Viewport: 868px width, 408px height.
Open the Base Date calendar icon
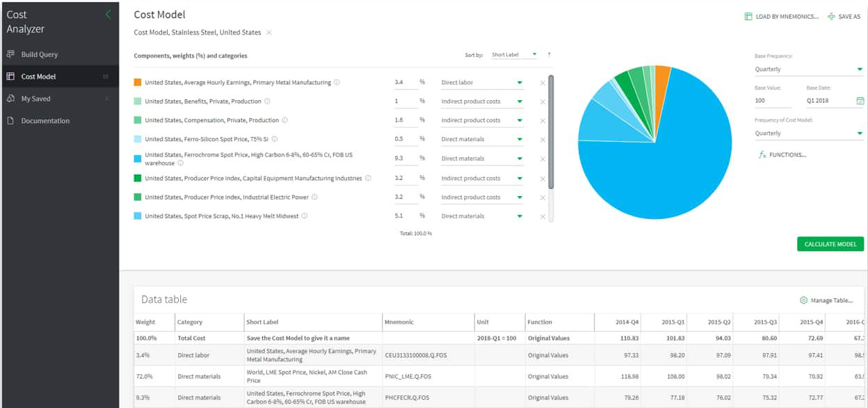click(860, 101)
